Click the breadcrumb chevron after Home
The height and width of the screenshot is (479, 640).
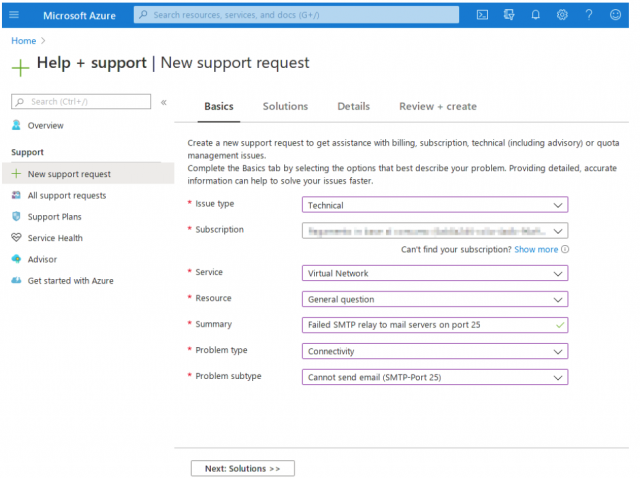point(43,41)
